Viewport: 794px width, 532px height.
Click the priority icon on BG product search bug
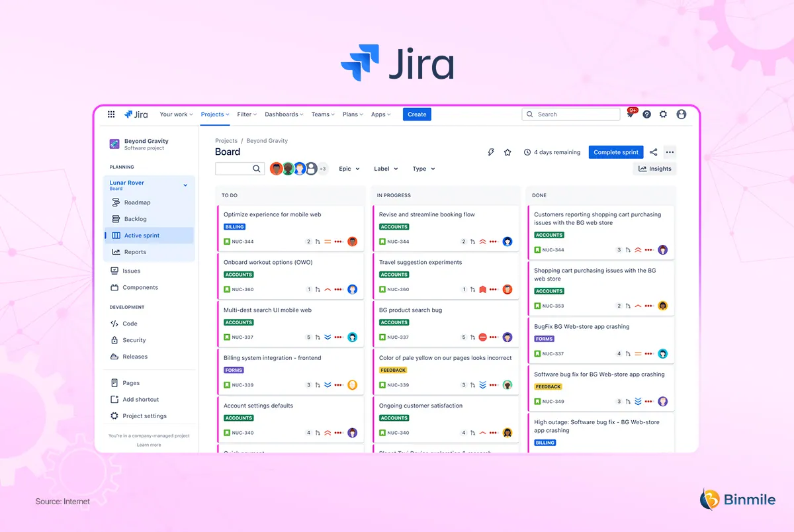pyautogui.click(x=483, y=337)
